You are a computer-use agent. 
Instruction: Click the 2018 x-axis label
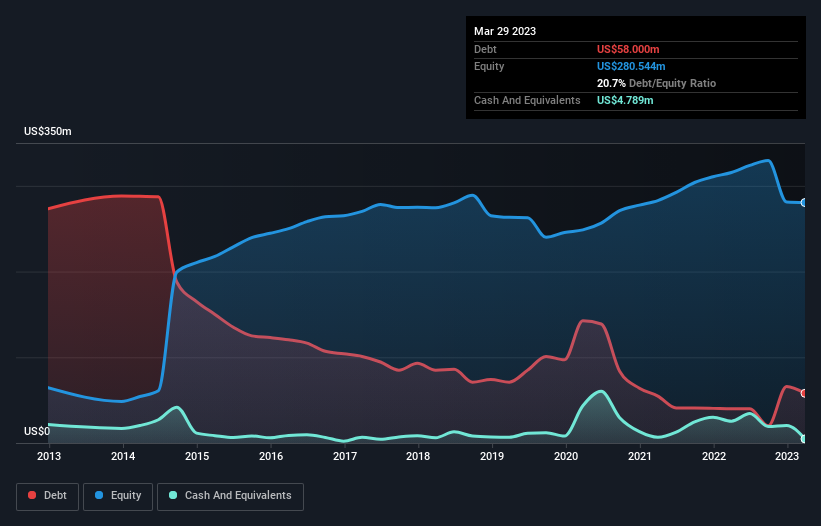[x=418, y=456]
